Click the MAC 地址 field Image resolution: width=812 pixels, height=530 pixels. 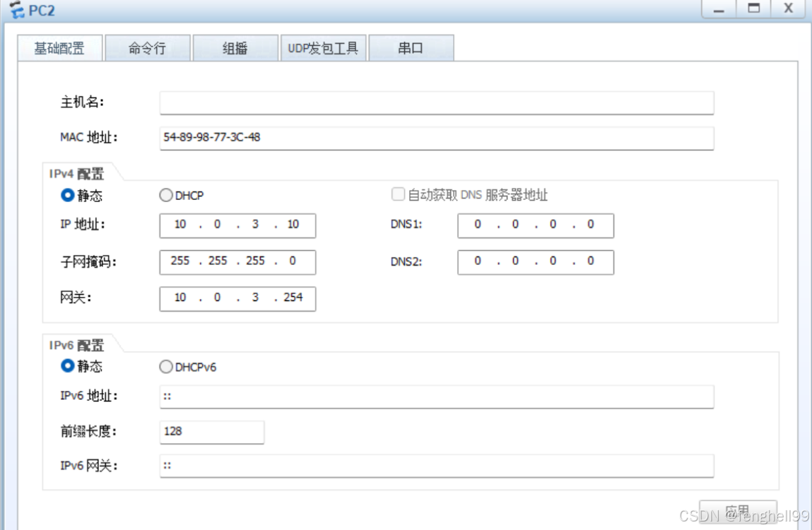437,138
